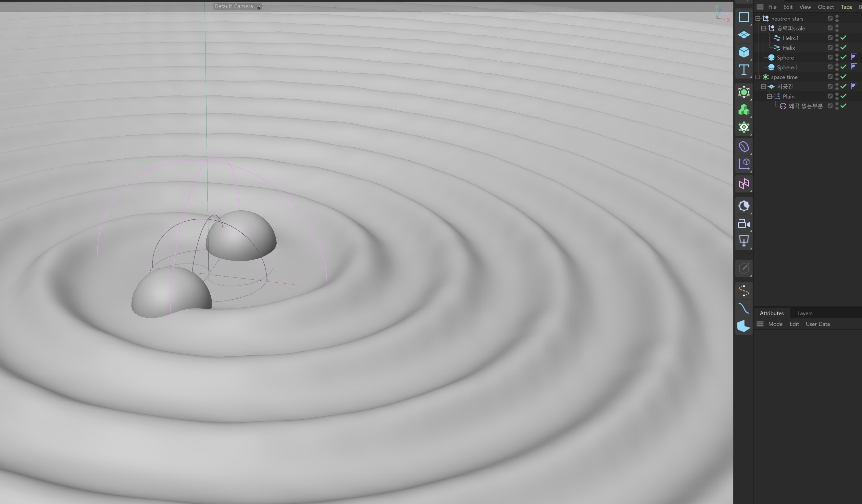The height and width of the screenshot is (504, 862).
Task: Open the Volume Builder green cubes icon
Action: [x=743, y=110]
